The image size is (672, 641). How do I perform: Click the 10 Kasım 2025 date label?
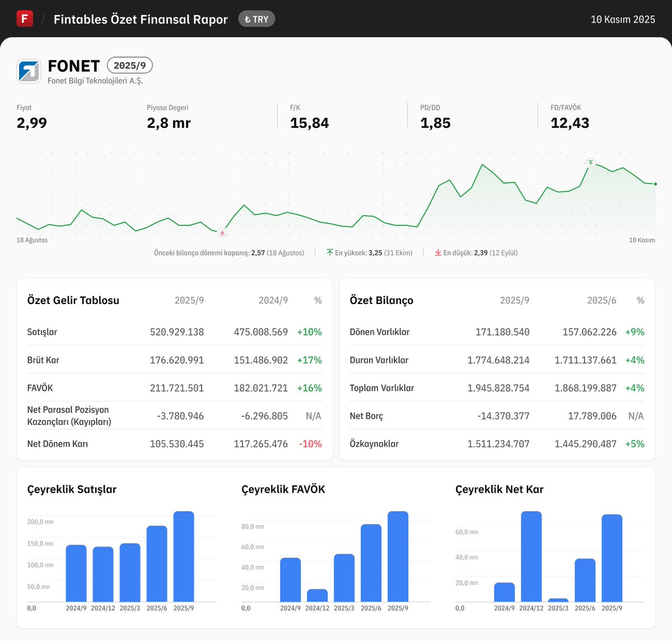pos(623,18)
